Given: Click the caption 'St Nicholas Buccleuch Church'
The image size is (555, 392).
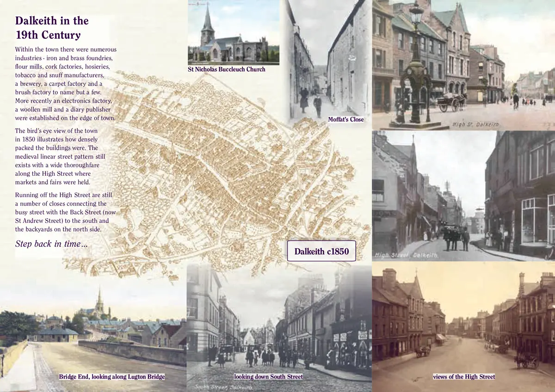Looking at the screenshot, I should point(227,69).
